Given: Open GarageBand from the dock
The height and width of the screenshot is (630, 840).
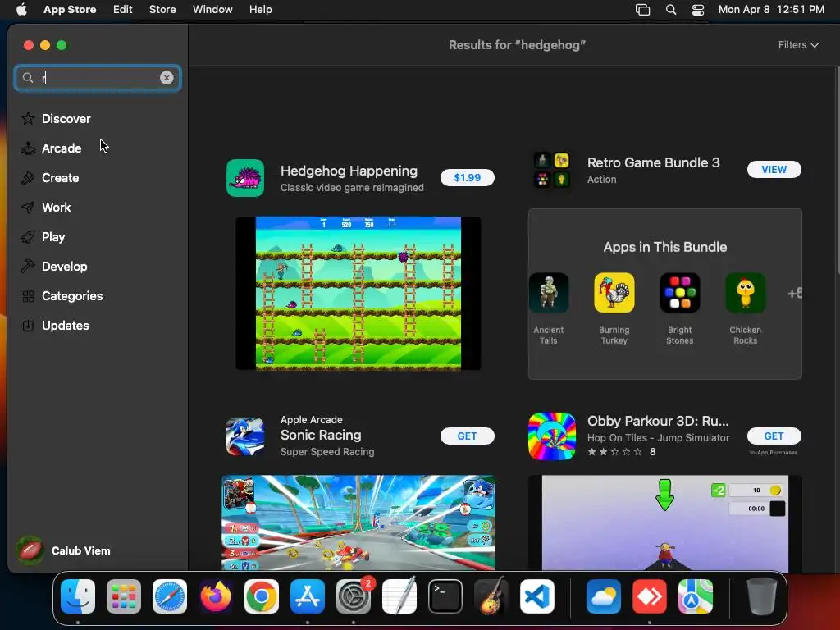Looking at the screenshot, I should [x=491, y=596].
